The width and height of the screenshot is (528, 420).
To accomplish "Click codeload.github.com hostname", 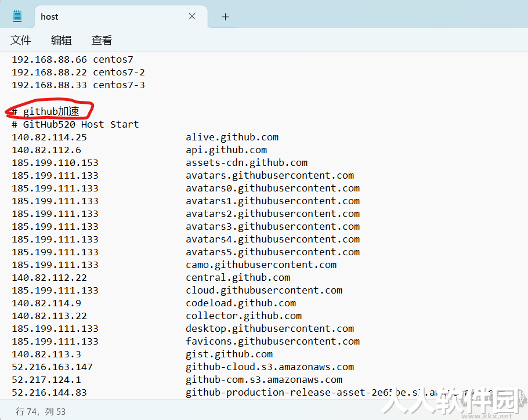I will point(241,303).
